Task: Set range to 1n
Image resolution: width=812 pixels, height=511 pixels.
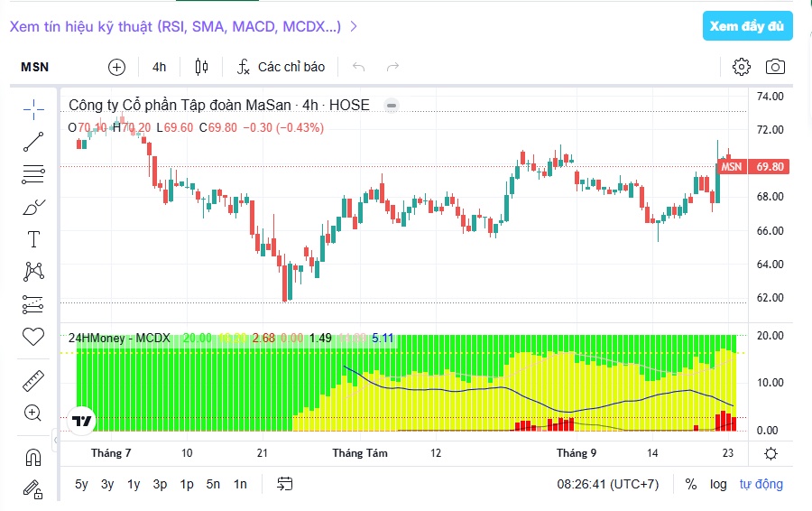Action: coord(240,484)
